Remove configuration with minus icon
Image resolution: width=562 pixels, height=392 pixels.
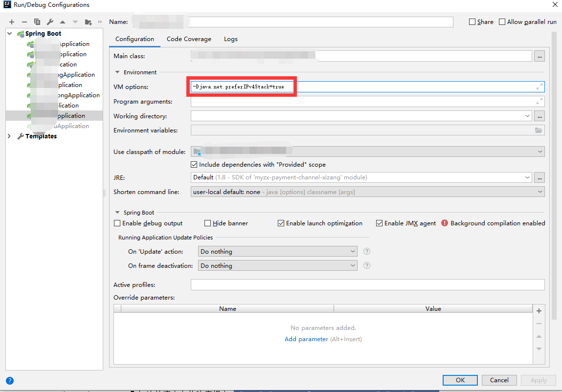click(24, 22)
